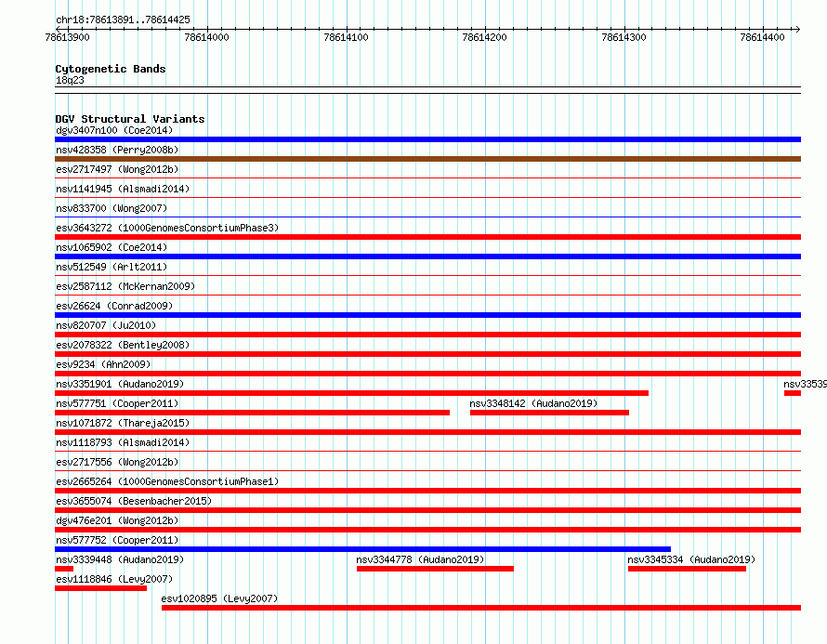Click the cut-off nsv33539 bar at right edge
This screenshot has height=644, width=827.
(x=793, y=393)
